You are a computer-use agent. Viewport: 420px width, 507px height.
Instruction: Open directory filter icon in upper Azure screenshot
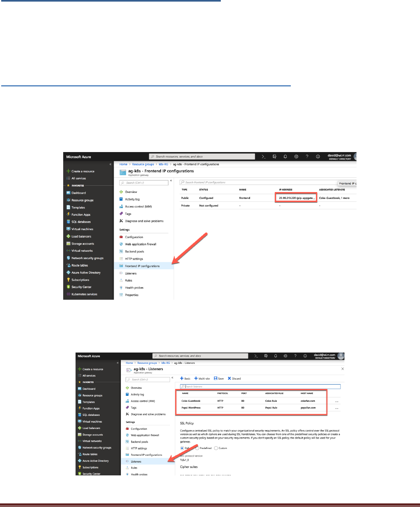tap(274, 157)
